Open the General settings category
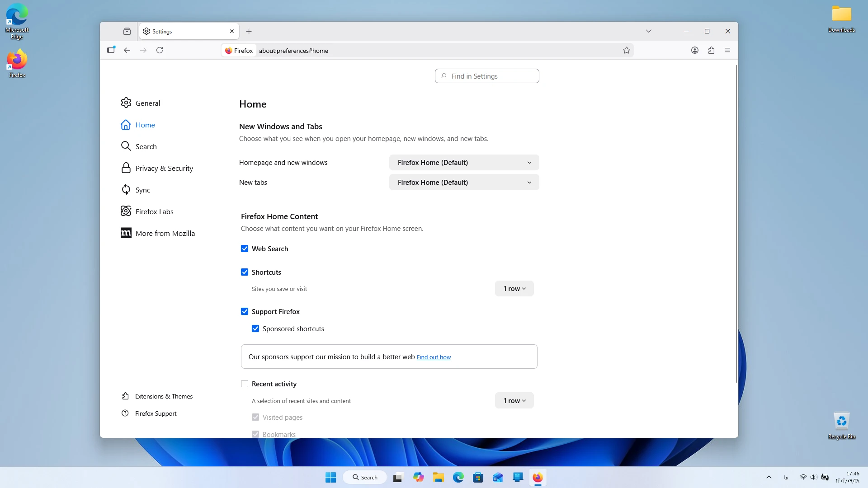The width and height of the screenshot is (868, 488). point(141,103)
